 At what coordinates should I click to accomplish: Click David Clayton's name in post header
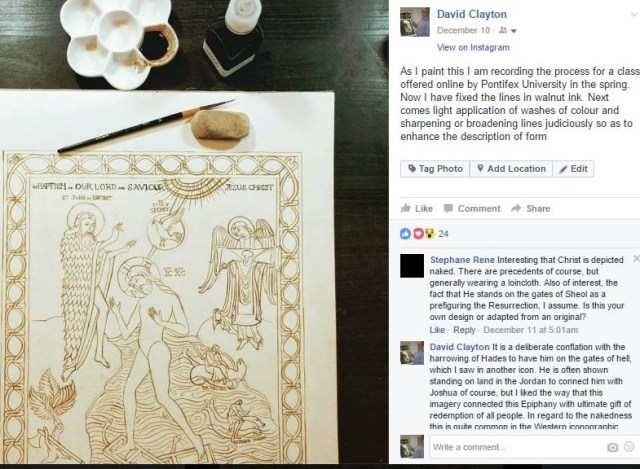(472, 14)
